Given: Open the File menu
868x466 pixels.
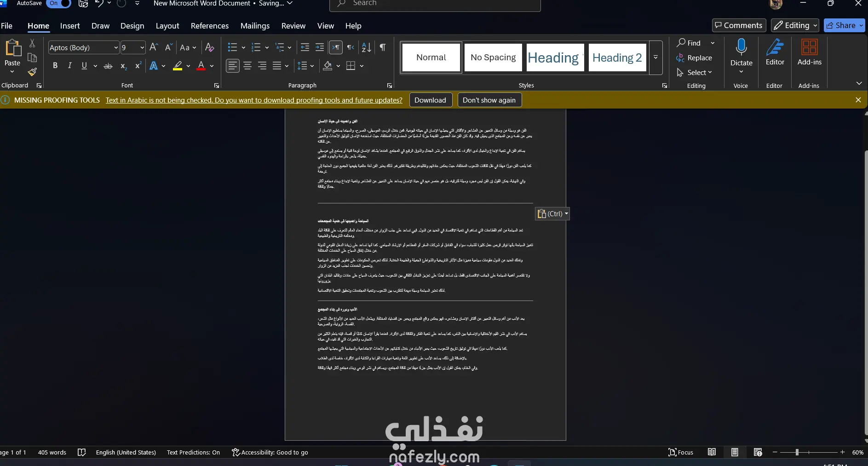Looking at the screenshot, I should [x=7, y=26].
